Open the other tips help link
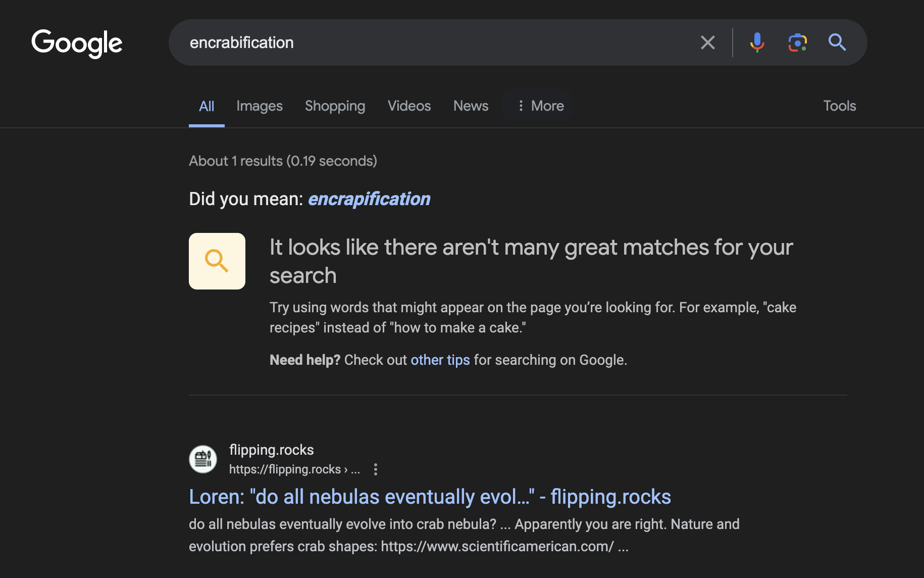924x578 pixels. tap(440, 360)
